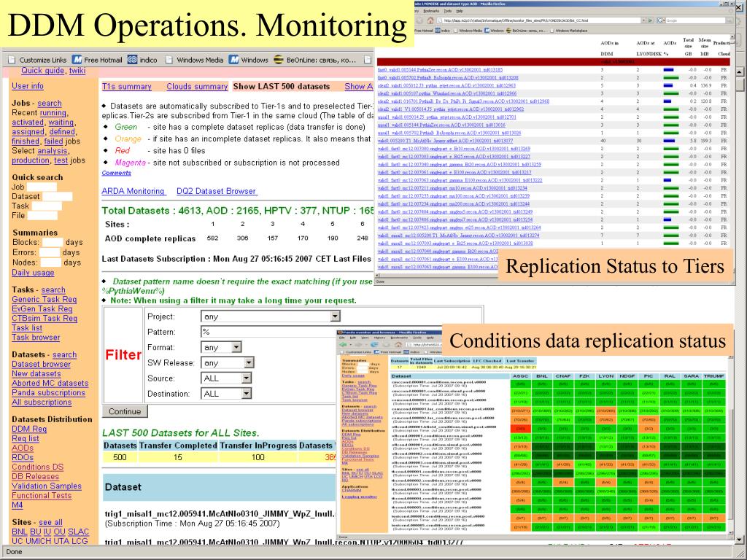Image resolution: width=747 pixels, height=560 pixels.
Task: Open the Quick guide link
Action: [42, 71]
